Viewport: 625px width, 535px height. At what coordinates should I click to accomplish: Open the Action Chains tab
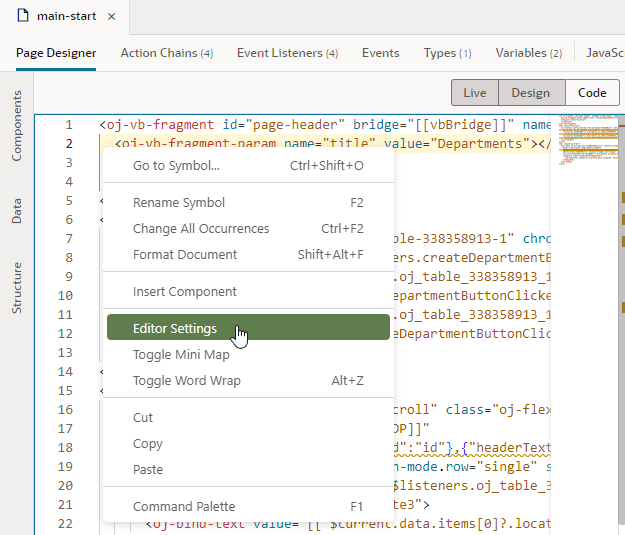click(x=167, y=53)
